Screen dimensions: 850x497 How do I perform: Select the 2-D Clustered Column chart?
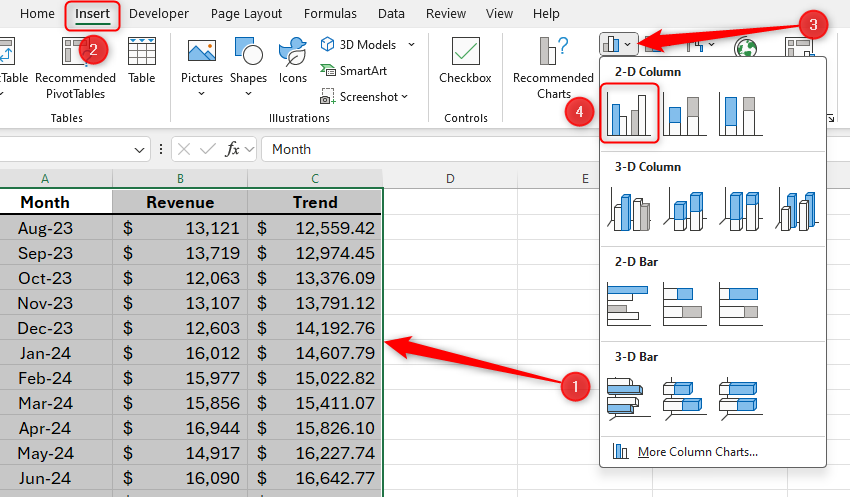click(629, 114)
